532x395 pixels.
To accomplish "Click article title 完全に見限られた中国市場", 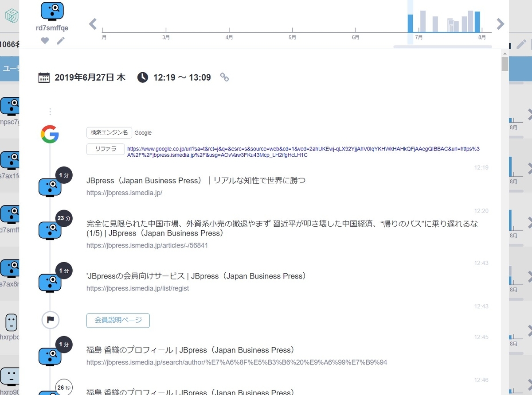I will tap(282, 228).
